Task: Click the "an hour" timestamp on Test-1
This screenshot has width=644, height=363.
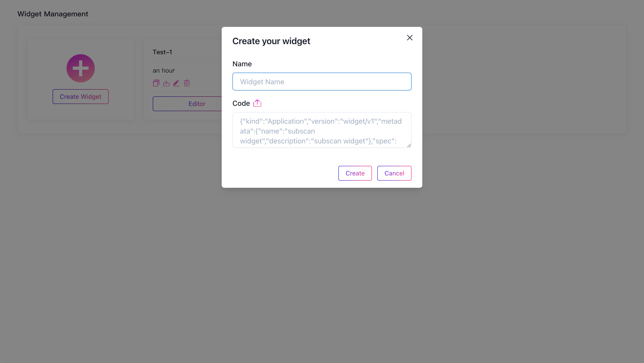Action: point(163,71)
